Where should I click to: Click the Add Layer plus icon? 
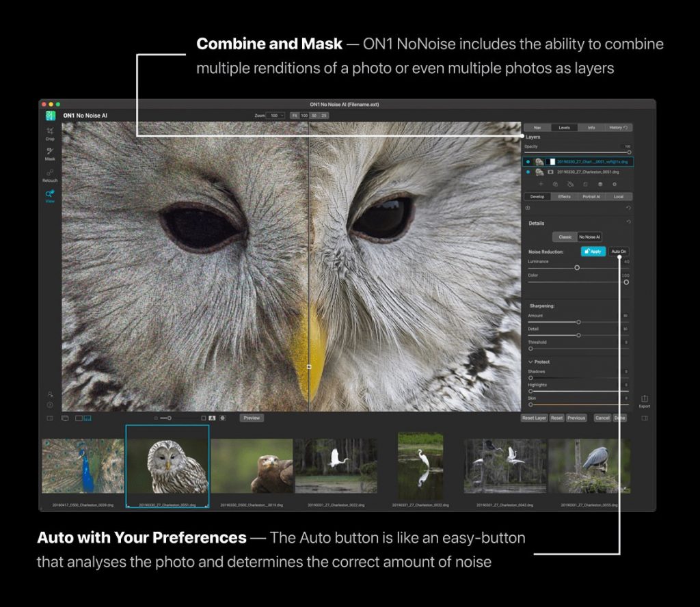[x=541, y=184]
